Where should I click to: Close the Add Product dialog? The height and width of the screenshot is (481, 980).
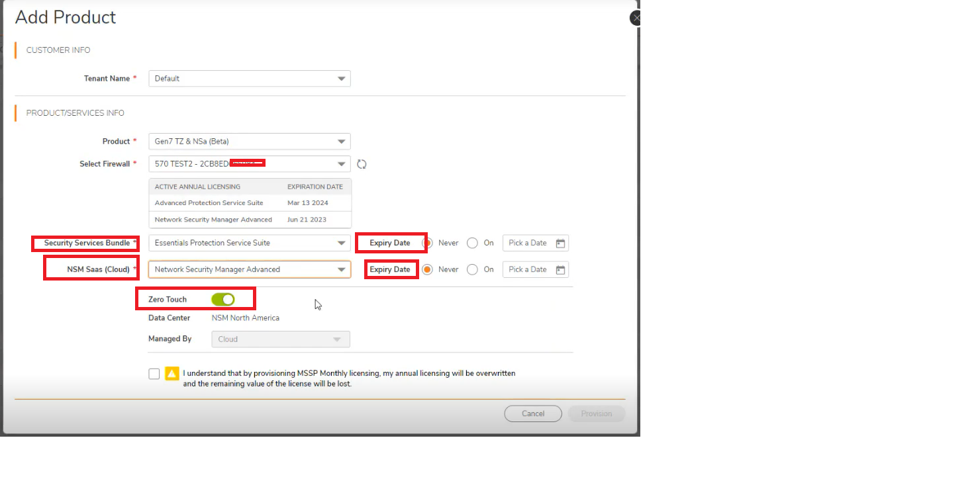(x=636, y=19)
